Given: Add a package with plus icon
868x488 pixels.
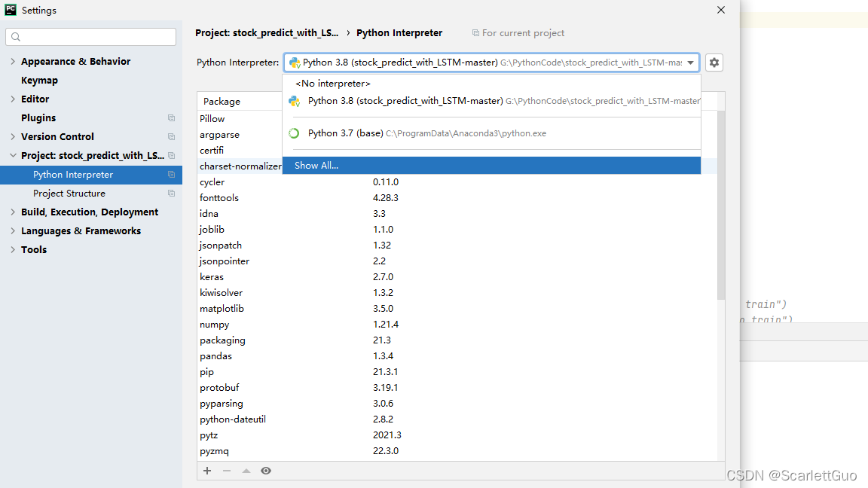Looking at the screenshot, I should [207, 471].
